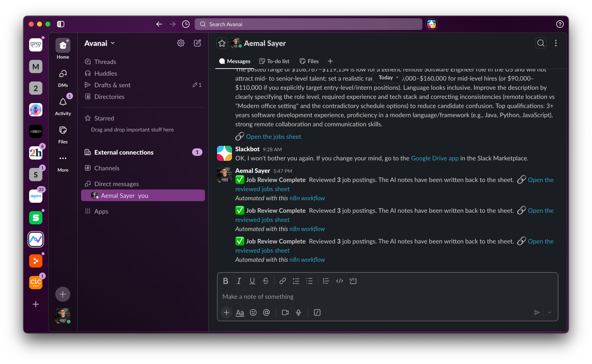Insert a link using the link icon
Viewport: 592px width, 364px height.
283,281
